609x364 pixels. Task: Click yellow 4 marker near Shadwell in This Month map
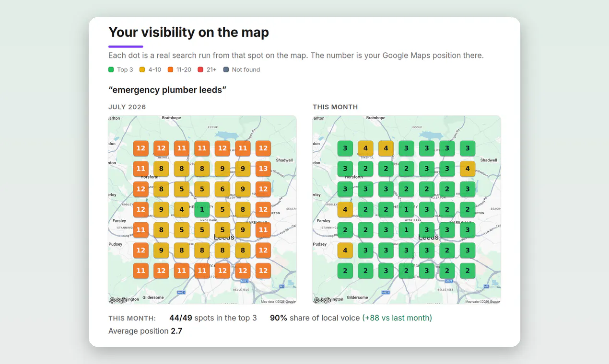(468, 169)
